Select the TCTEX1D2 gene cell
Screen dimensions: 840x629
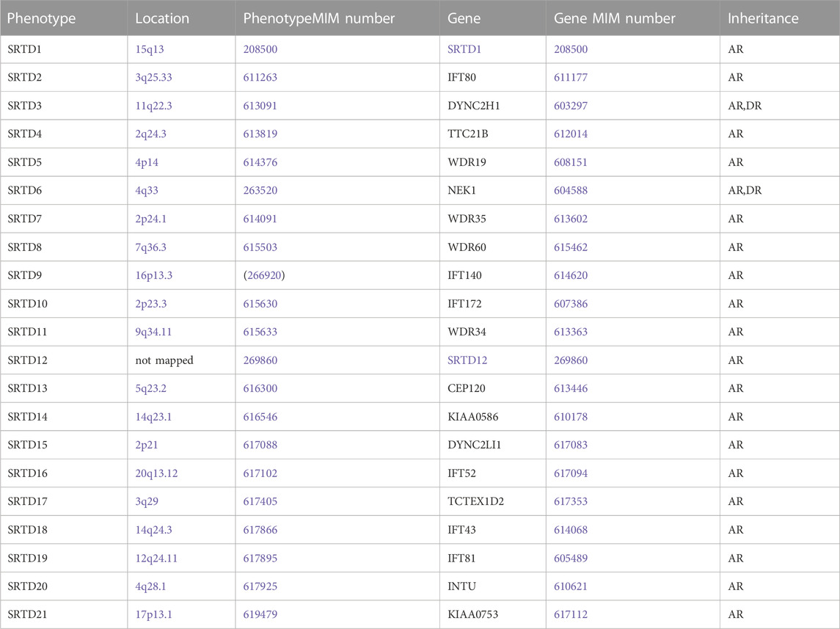[493, 501]
